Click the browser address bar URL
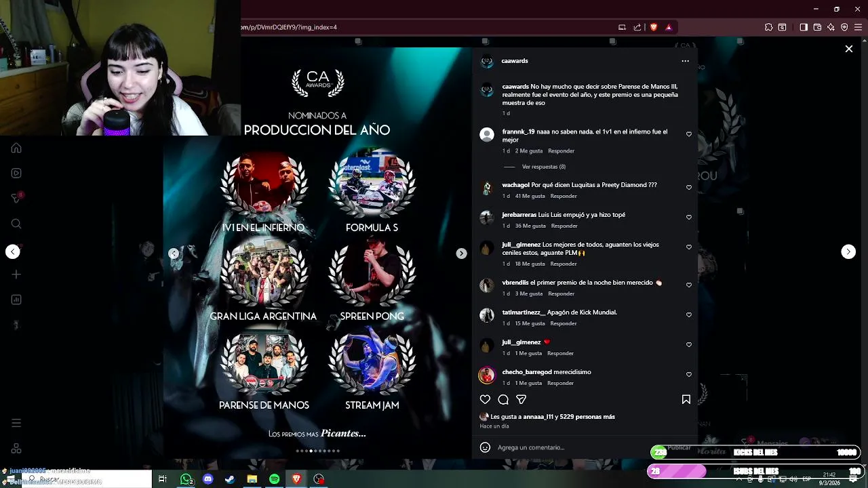Screen dimensions: 868x488 pyautogui.click(x=289, y=27)
